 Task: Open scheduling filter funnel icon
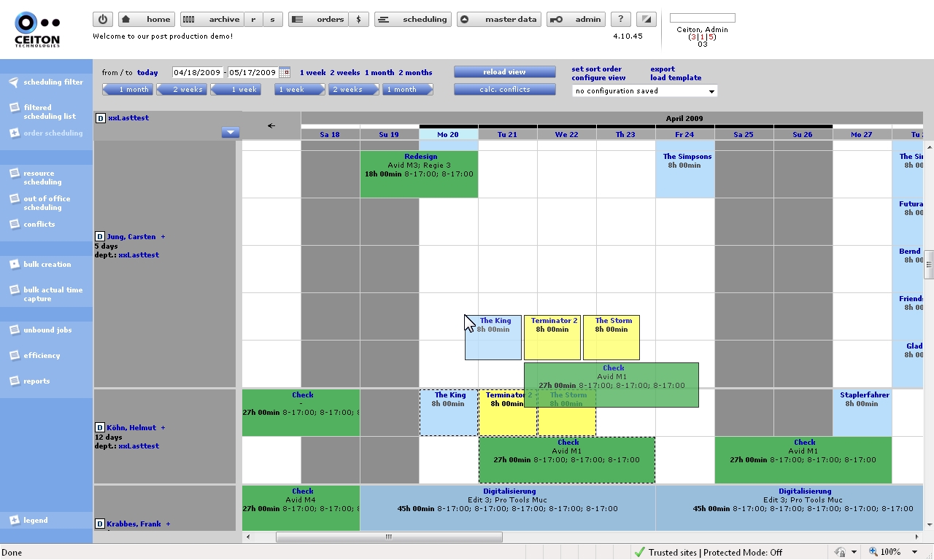pos(14,82)
